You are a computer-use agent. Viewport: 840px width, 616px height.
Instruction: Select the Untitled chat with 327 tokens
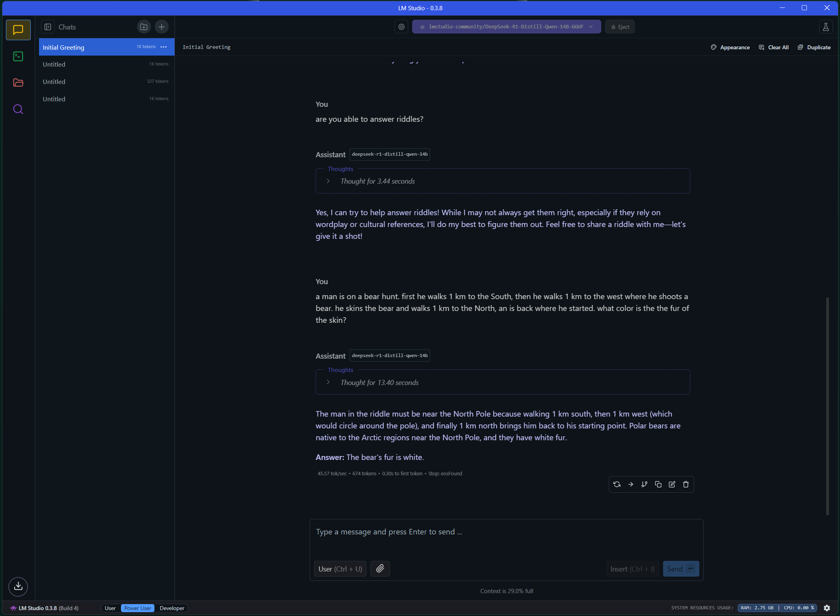point(106,82)
